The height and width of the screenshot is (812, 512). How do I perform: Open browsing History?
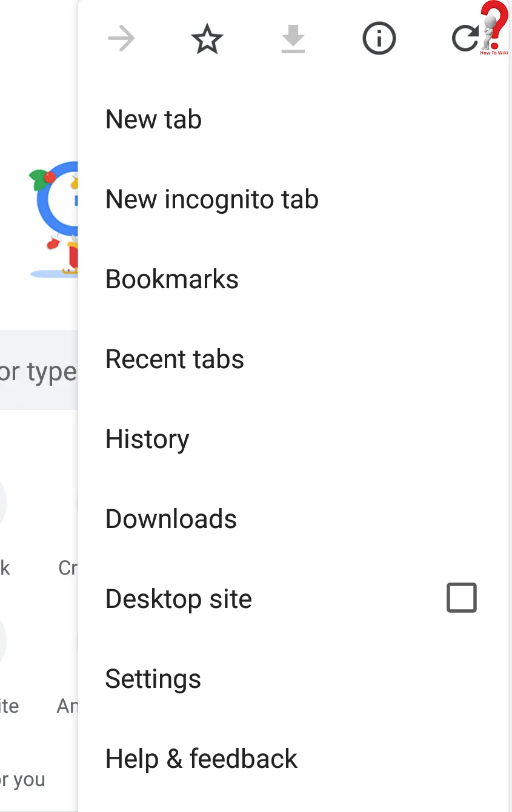147,439
